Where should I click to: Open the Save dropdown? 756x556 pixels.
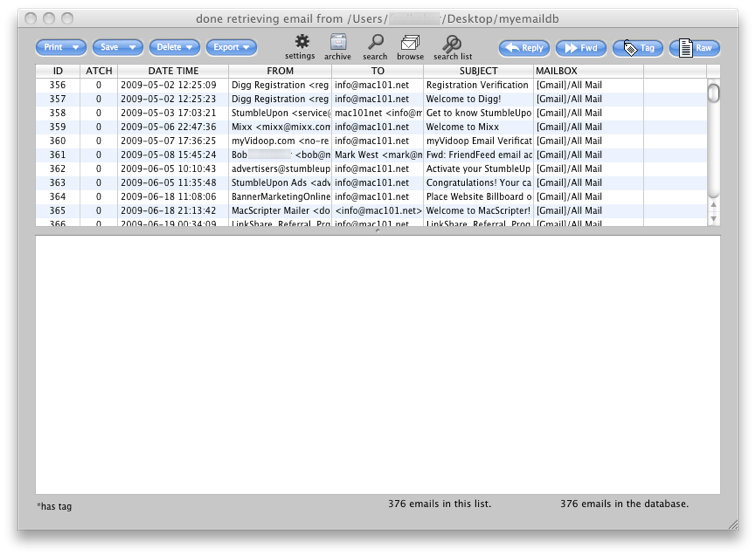pos(118,47)
